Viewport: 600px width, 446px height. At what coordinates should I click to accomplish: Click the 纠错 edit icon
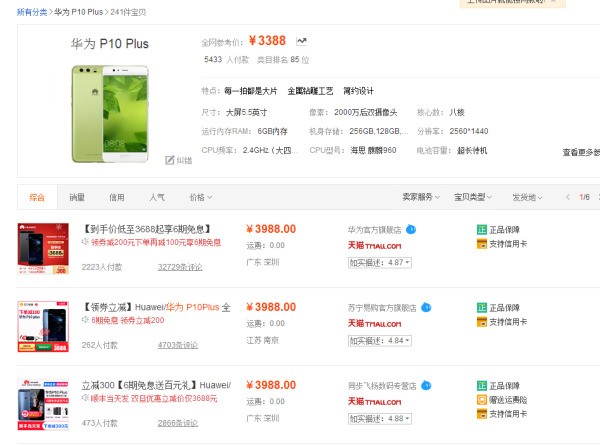tap(170, 160)
